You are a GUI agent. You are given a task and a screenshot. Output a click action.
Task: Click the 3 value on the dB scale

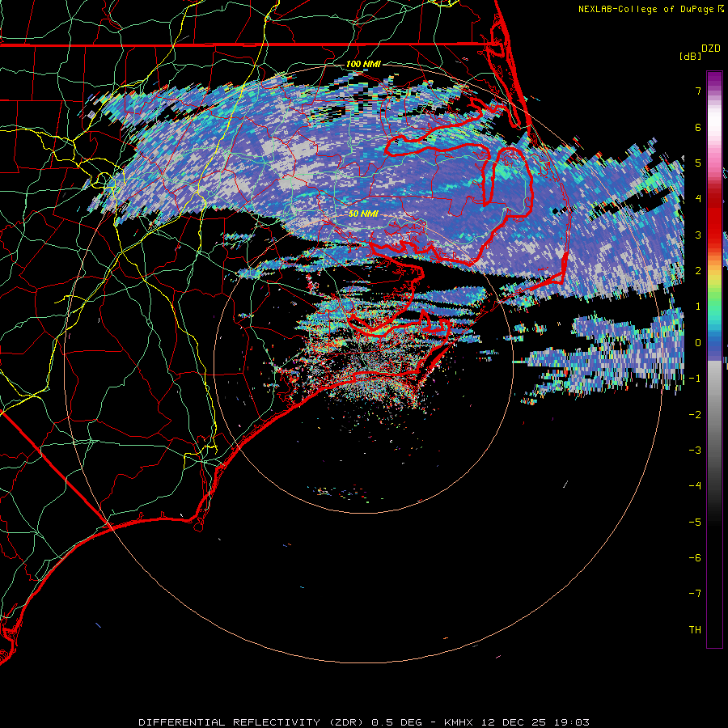tap(698, 235)
